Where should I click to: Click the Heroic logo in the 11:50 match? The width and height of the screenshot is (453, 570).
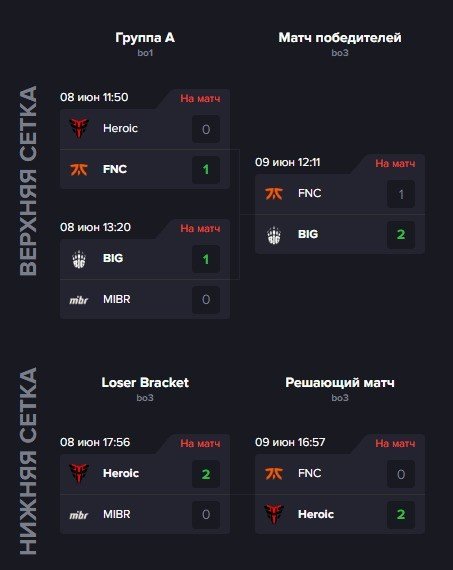click(x=79, y=128)
